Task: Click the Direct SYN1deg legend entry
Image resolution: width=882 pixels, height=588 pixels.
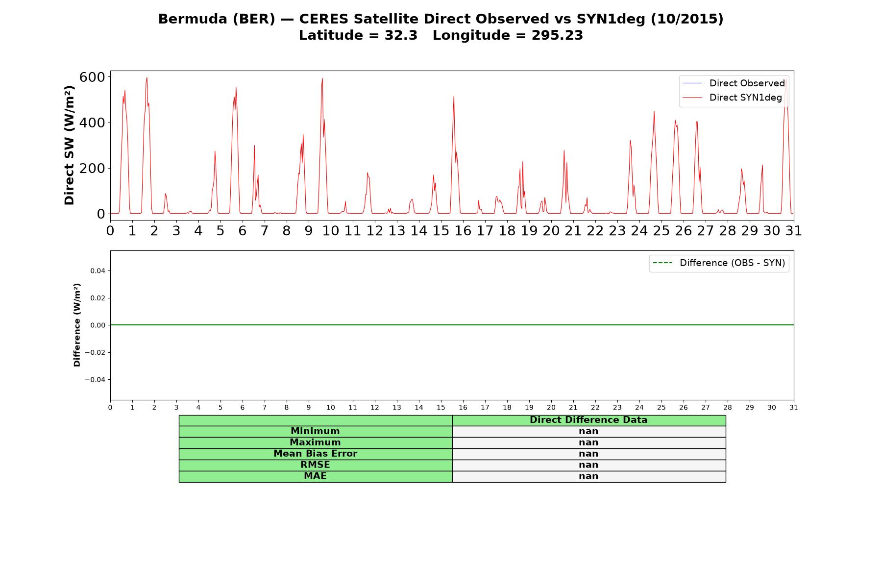Action: pos(732,98)
